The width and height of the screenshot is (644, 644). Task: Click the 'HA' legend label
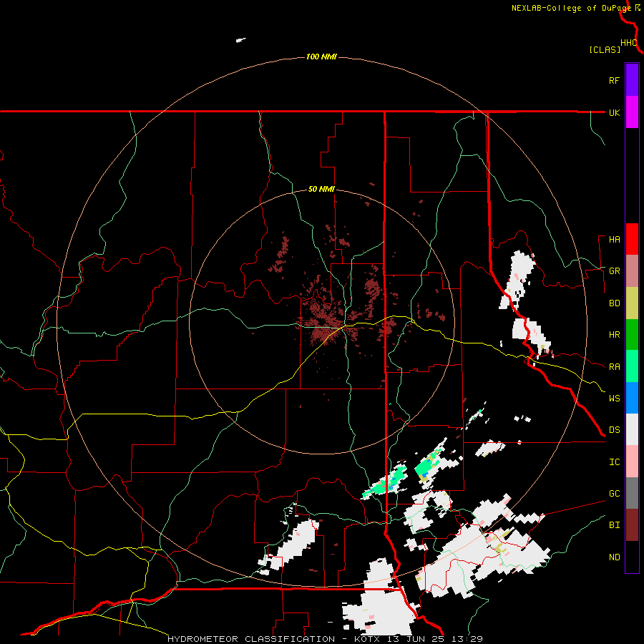click(x=614, y=240)
